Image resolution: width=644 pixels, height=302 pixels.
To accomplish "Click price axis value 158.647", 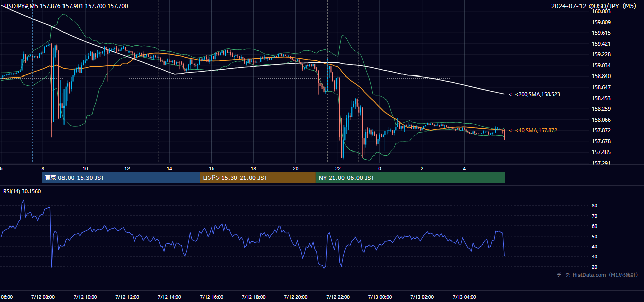I will 601,87.
